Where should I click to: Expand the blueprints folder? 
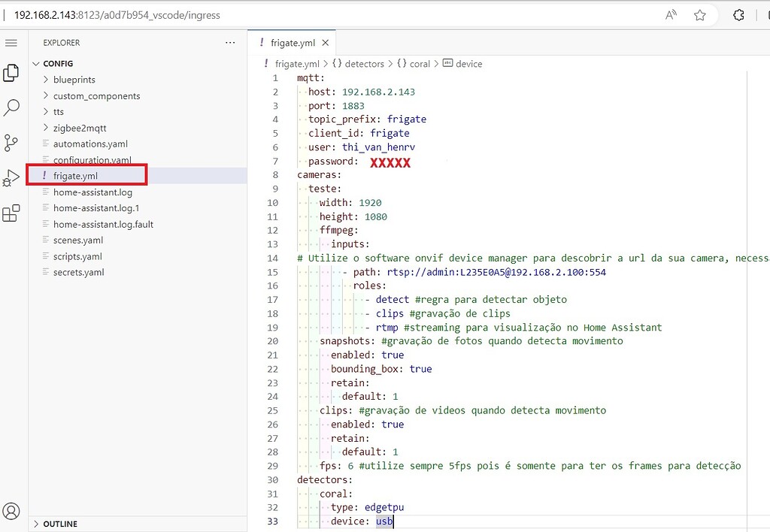74,80
